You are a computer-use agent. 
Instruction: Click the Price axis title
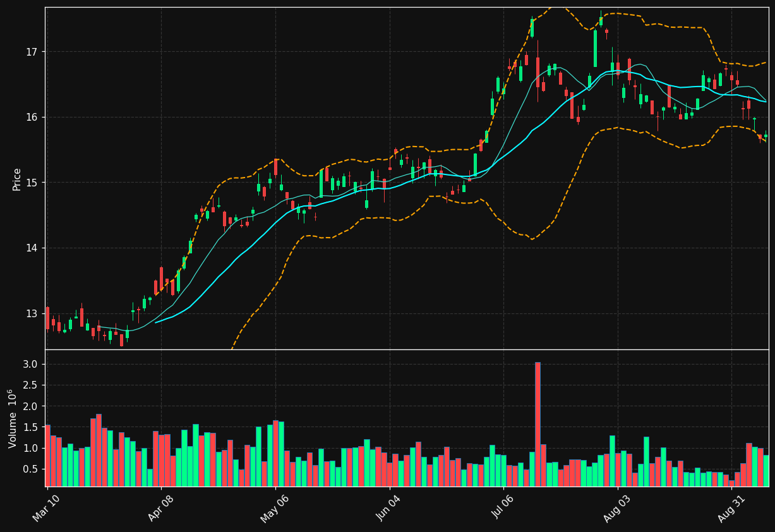[x=17, y=179]
